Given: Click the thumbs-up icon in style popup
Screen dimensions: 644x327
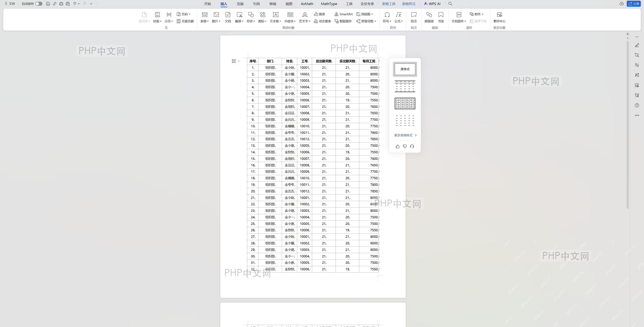Looking at the screenshot, I should coord(397,147).
